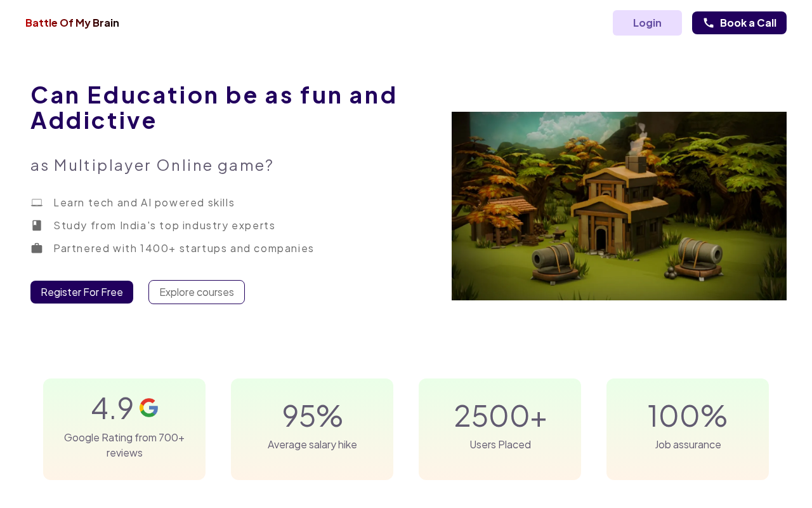812x508 pixels.
Task: Click the Multiplayer Online game subheading
Action: pos(152,165)
